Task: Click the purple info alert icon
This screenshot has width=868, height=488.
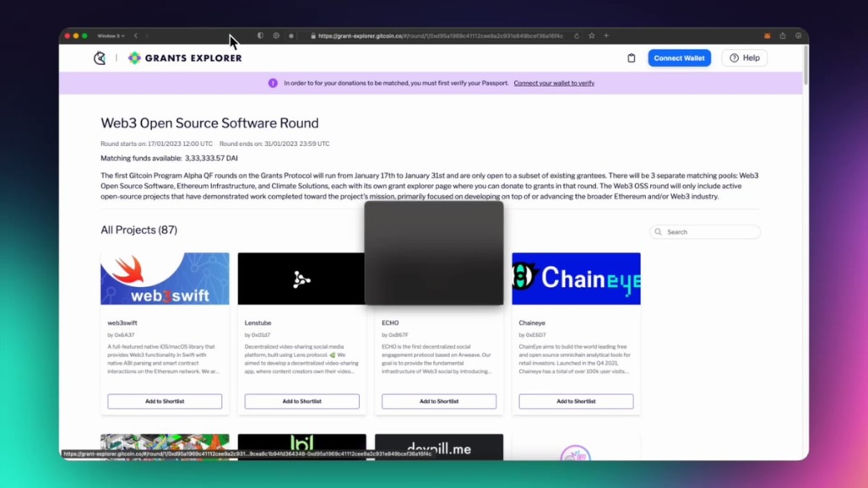Action: coord(273,83)
